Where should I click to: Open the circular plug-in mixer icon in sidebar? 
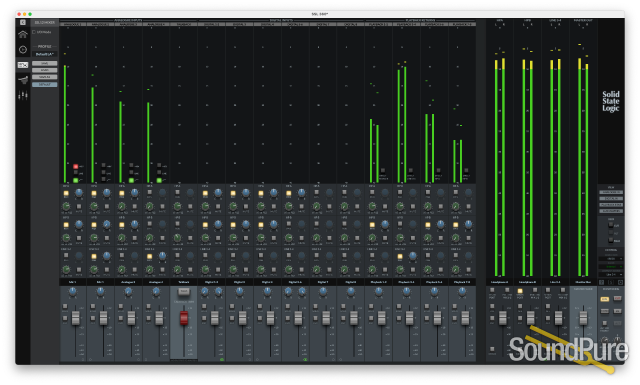coord(23,49)
